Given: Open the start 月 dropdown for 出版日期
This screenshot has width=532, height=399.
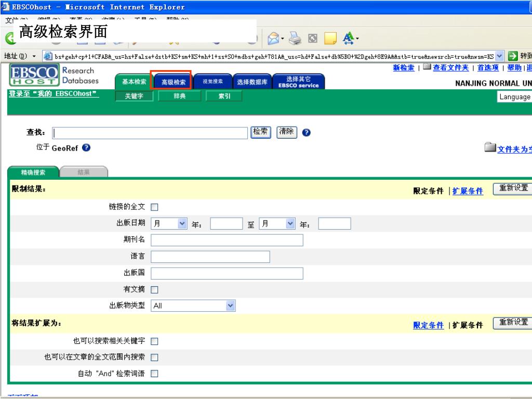Looking at the screenshot, I should click(169, 223).
